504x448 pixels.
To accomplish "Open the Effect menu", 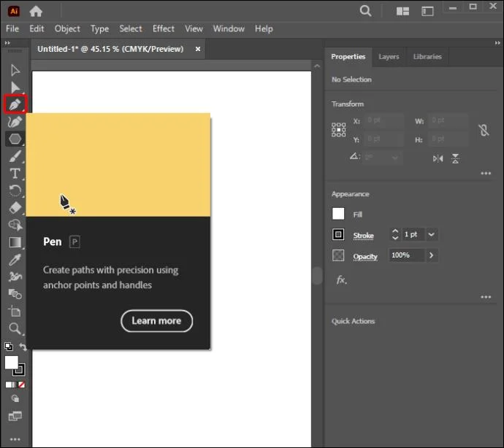I will pos(164,28).
